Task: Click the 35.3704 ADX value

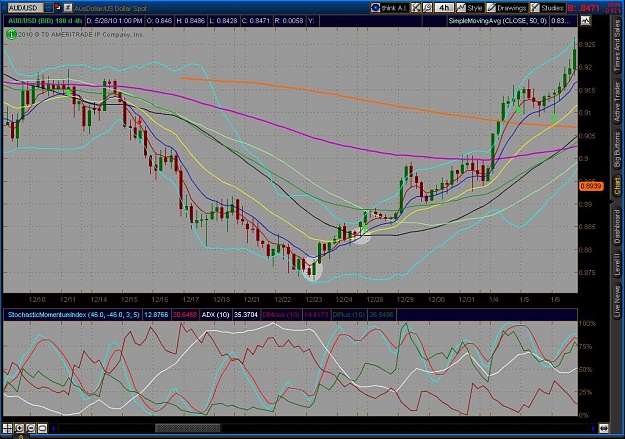Action: [x=246, y=315]
